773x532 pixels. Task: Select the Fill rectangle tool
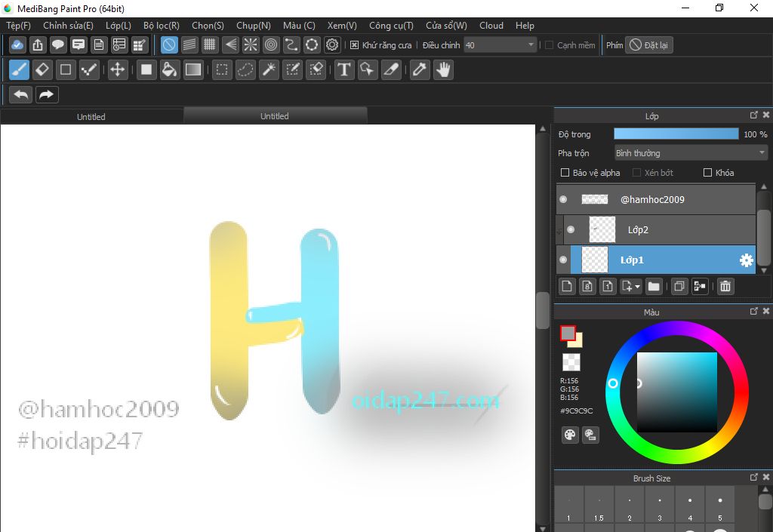pyautogui.click(x=146, y=69)
